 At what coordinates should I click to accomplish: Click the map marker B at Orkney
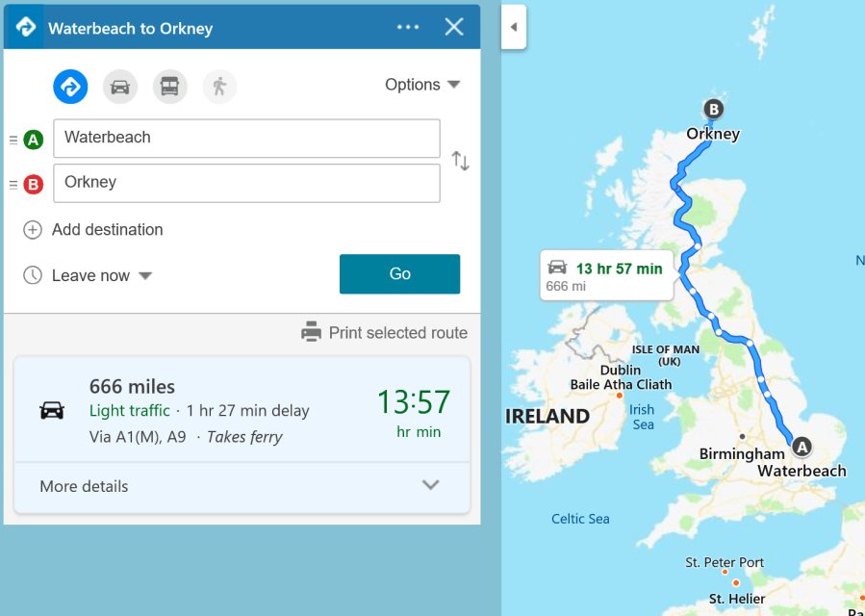point(713,109)
